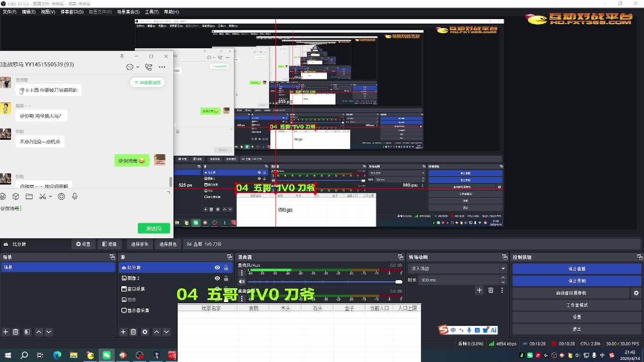This screenshot has width=644, height=362.
Task: Open Windows taskbar search
Action: (24, 355)
